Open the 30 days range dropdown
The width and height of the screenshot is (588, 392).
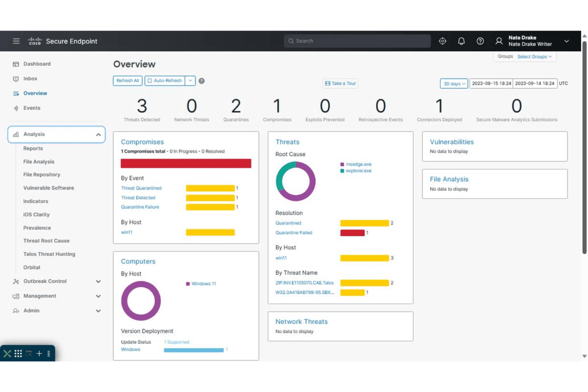click(x=454, y=83)
